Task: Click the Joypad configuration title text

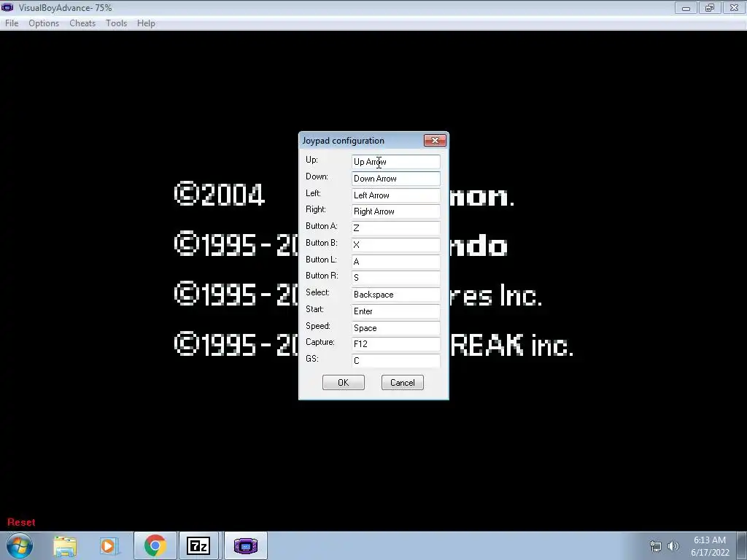Action: [x=344, y=141]
